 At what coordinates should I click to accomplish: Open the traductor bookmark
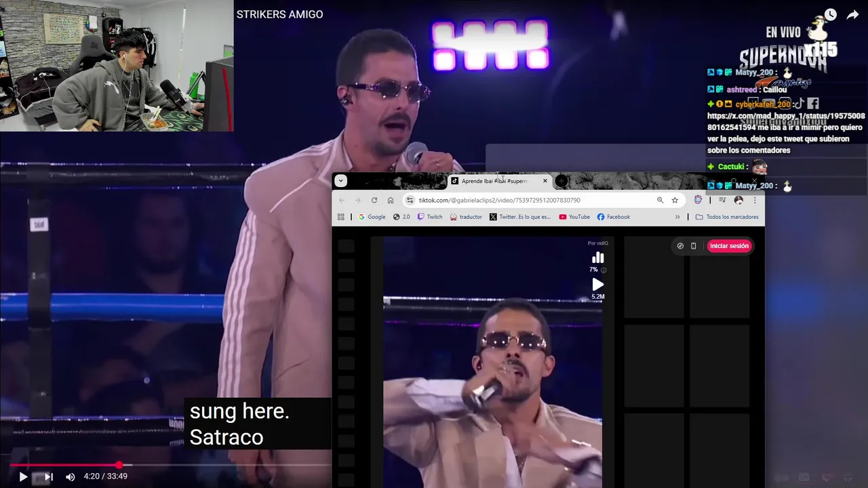(x=466, y=217)
